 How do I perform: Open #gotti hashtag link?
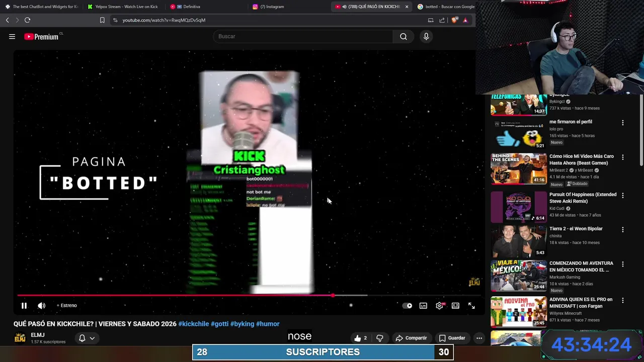pos(219,324)
